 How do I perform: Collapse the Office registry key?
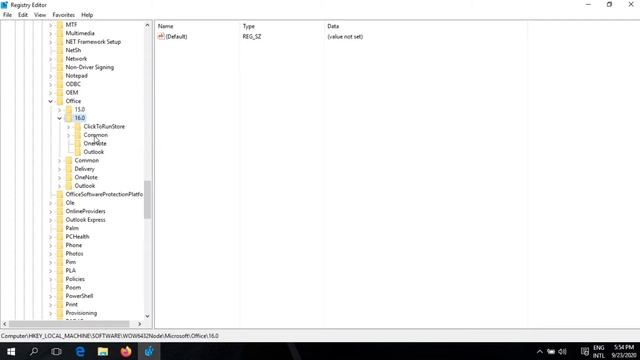[x=51, y=101]
